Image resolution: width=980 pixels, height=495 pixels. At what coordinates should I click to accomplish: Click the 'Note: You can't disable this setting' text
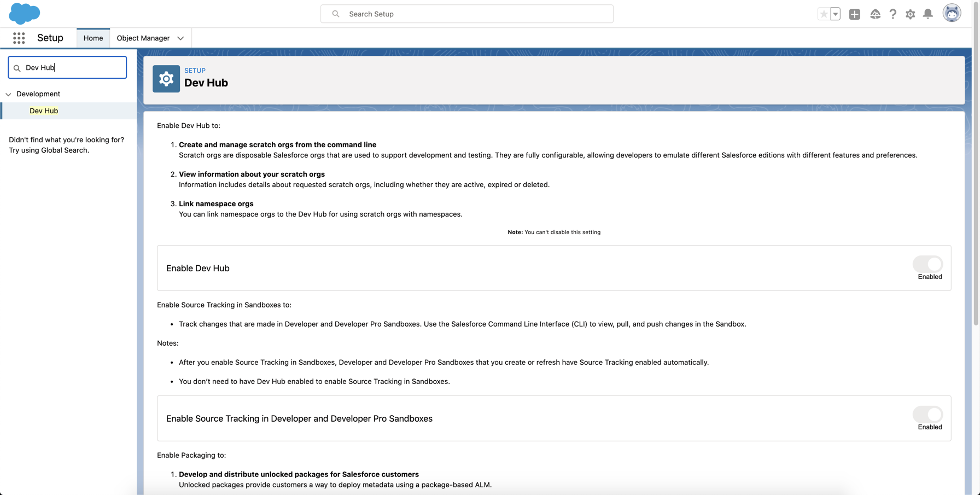554,232
